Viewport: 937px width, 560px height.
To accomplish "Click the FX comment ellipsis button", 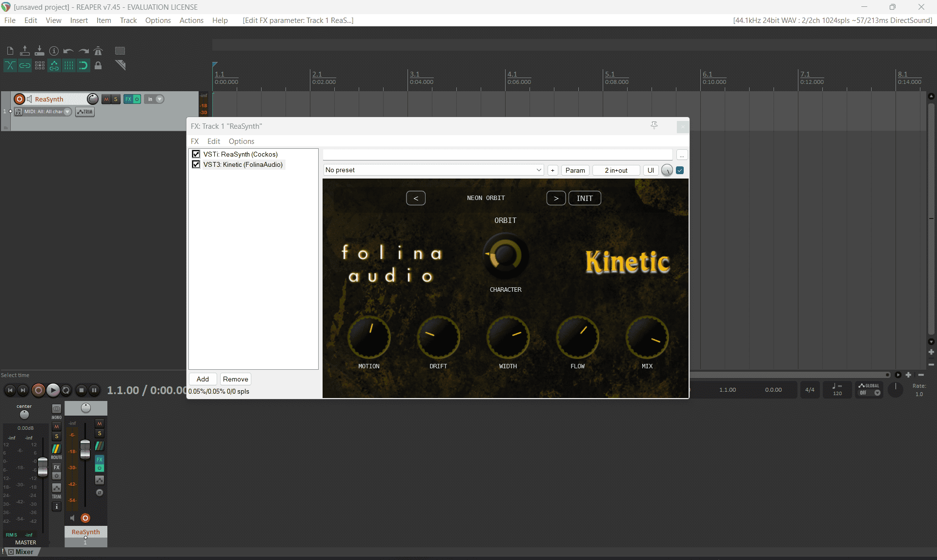I will (682, 155).
